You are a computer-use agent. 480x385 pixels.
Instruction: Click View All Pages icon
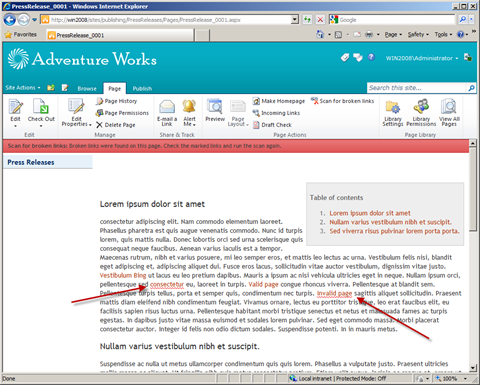pyautogui.click(x=449, y=107)
